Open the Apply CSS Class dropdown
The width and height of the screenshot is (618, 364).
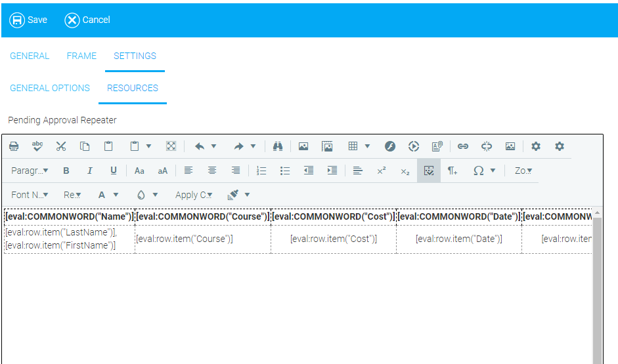pyautogui.click(x=194, y=195)
